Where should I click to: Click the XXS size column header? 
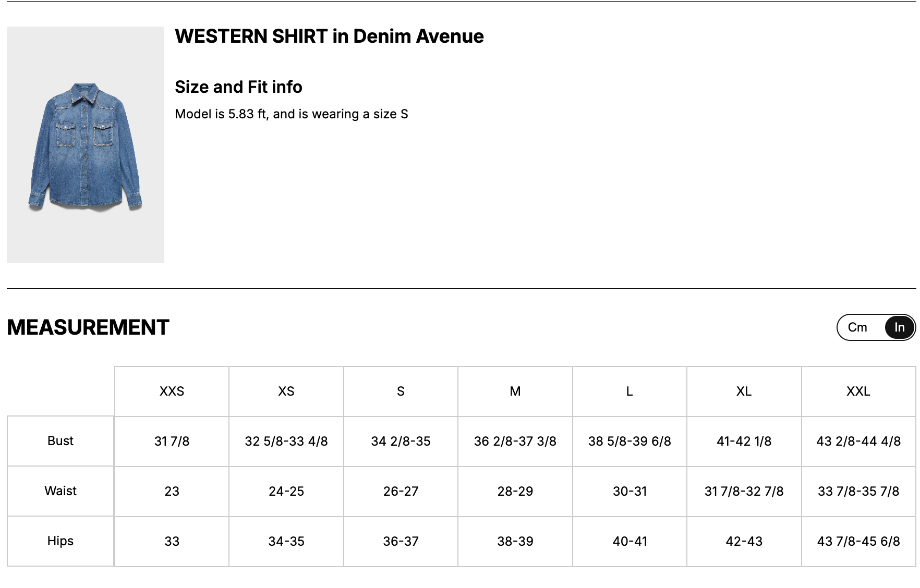(172, 391)
